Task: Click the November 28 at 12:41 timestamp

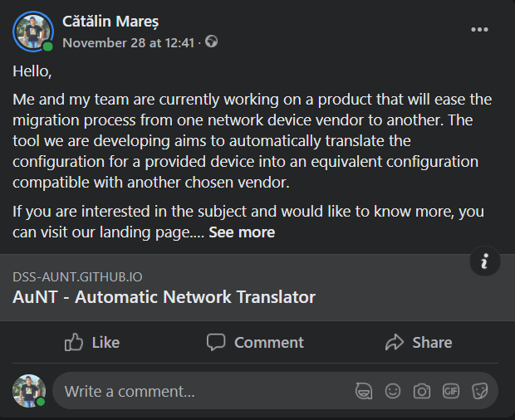Action: click(128, 42)
